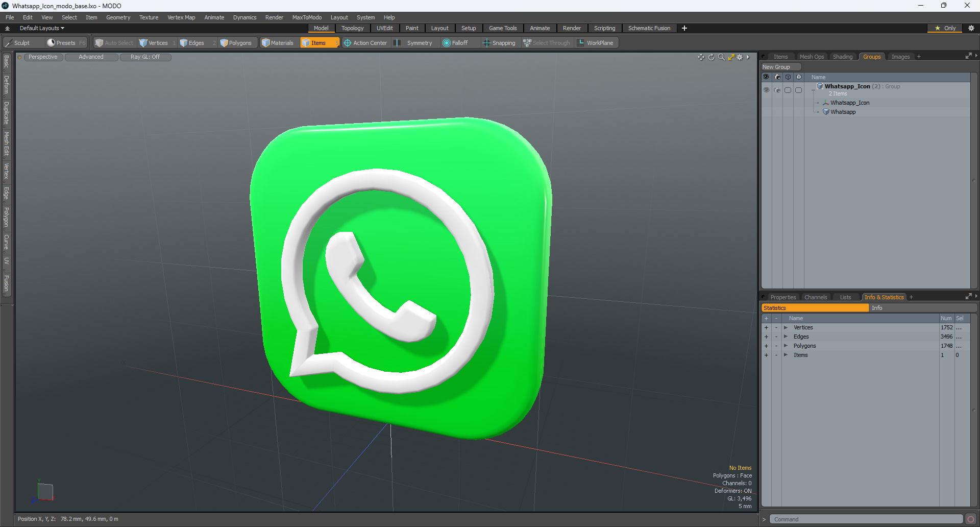
Task: Click plus button on Vertices row
Action: (x=766, y=327)
